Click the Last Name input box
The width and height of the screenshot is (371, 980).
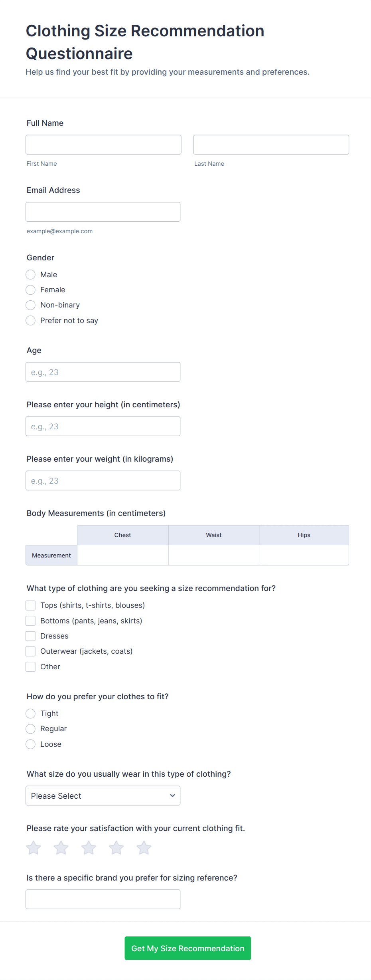tap(271, 145)
